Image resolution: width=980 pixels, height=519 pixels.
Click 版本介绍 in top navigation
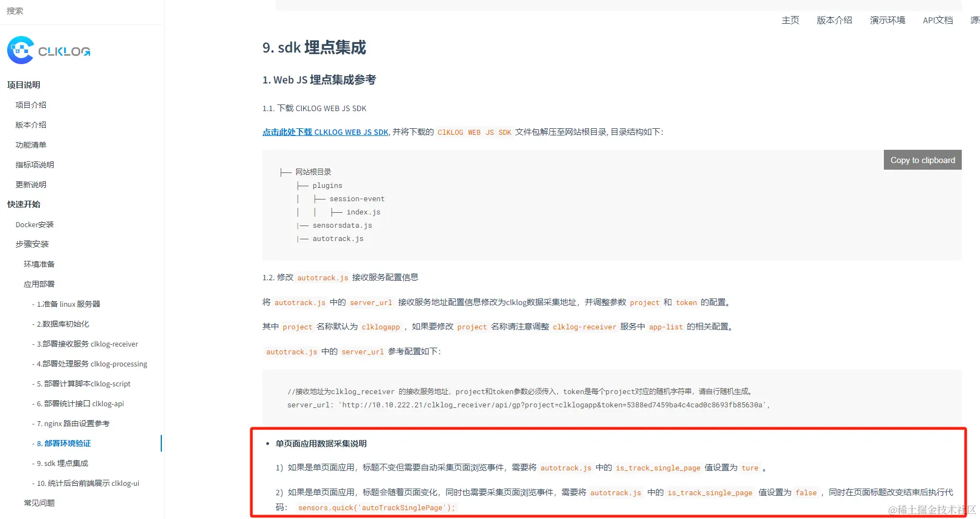click(x=835, y=20)
